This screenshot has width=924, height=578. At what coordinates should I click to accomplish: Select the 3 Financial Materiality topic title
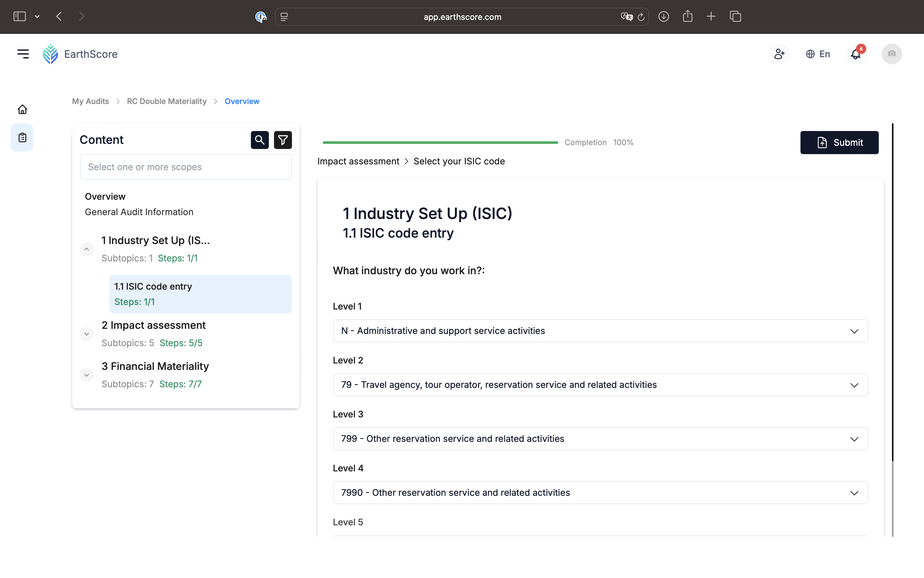click(155, 366)
